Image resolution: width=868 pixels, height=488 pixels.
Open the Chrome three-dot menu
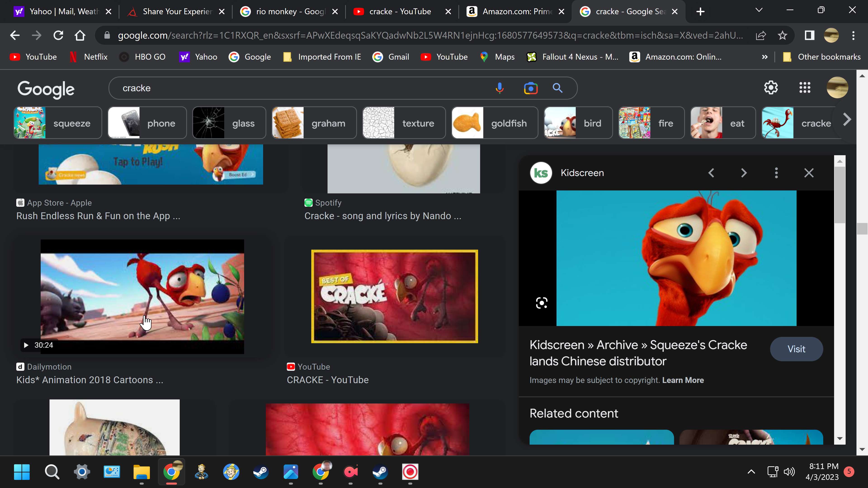(853, 35)
